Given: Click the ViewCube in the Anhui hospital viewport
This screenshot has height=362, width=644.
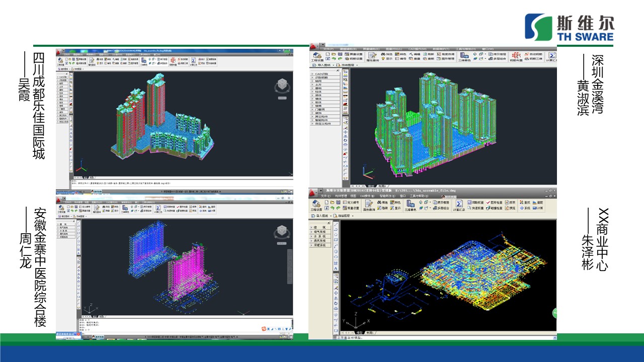Looking at the screenshot, I should (282, 232).
